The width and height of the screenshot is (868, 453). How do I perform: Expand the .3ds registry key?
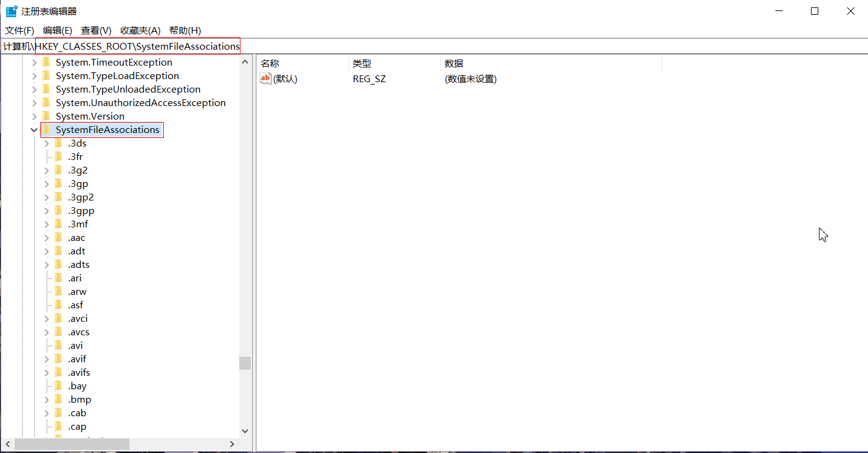point(46,143)
